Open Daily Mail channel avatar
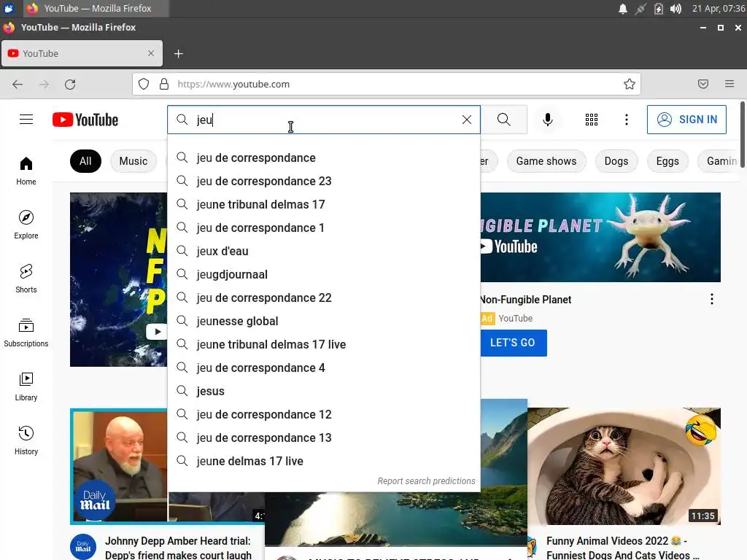This screenshot has width=747, height=560. pos(83,547)
